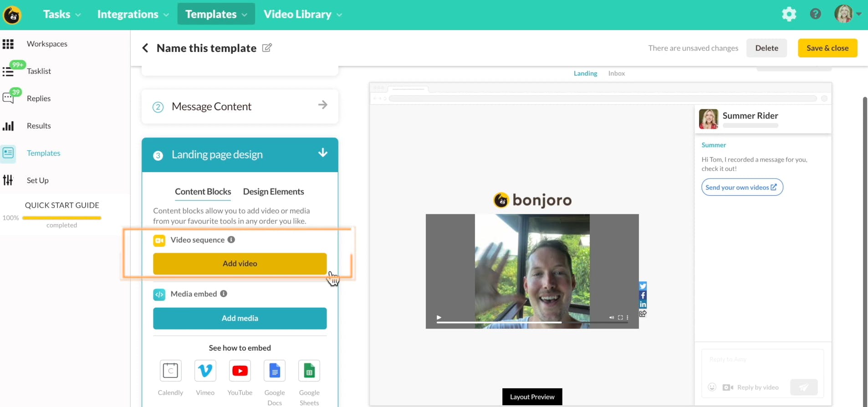The image size is (868, 407).
Task: Go back using the left chevron
Action: pos(145,48)
